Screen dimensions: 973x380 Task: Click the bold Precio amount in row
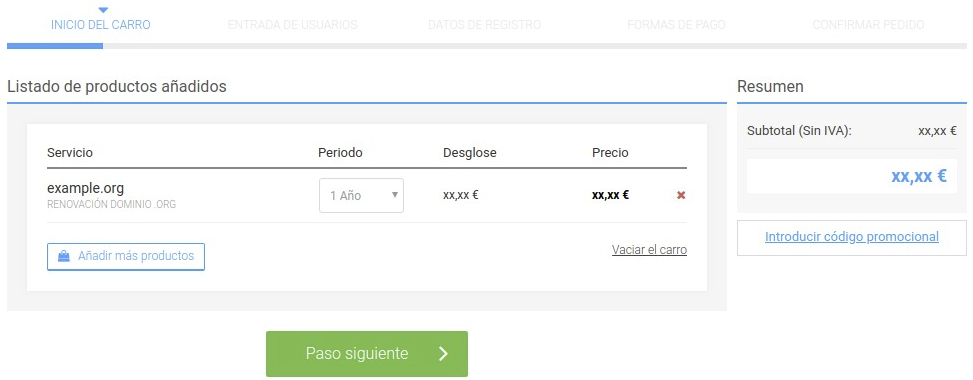[x=611, y=195]
